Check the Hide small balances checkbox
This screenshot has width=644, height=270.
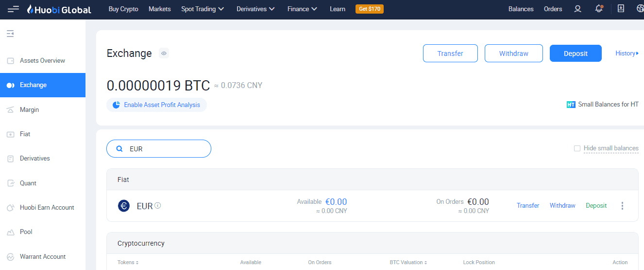pyautogui.click(x=577, y=148)
